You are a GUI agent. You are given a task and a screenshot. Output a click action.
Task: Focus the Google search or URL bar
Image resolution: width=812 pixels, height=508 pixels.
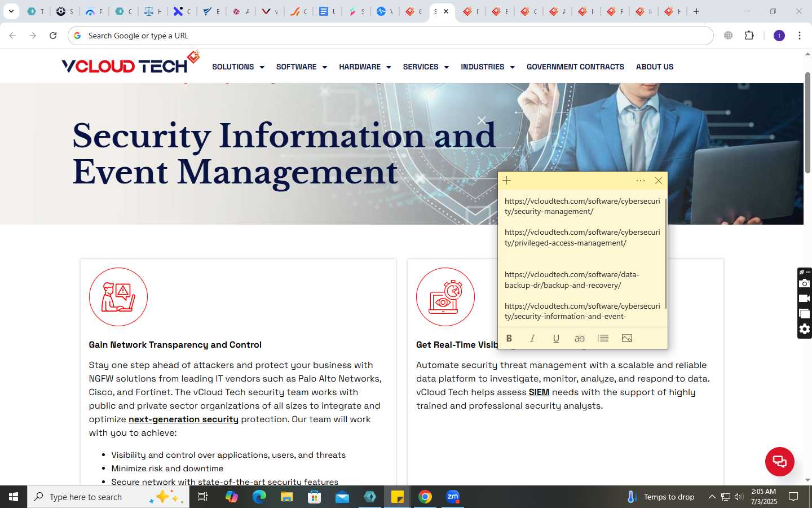[391, 36]
